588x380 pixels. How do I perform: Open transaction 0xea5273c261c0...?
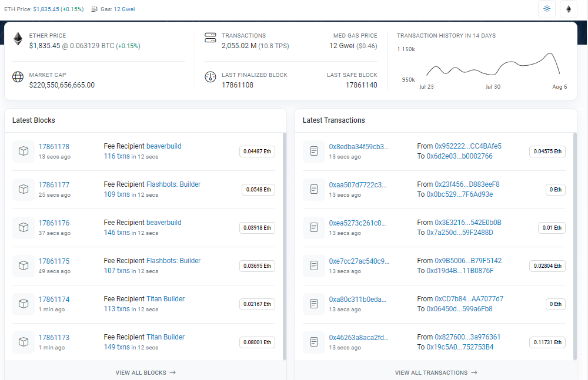[358, 223]
